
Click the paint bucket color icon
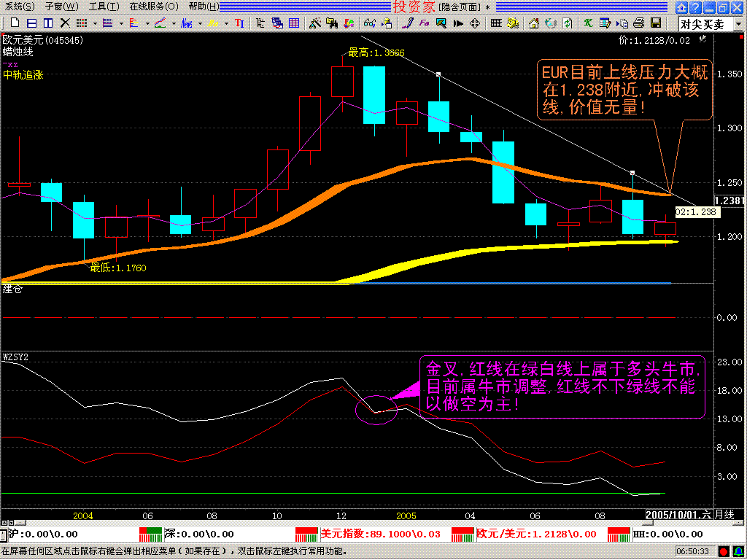(x=349, y=23)
